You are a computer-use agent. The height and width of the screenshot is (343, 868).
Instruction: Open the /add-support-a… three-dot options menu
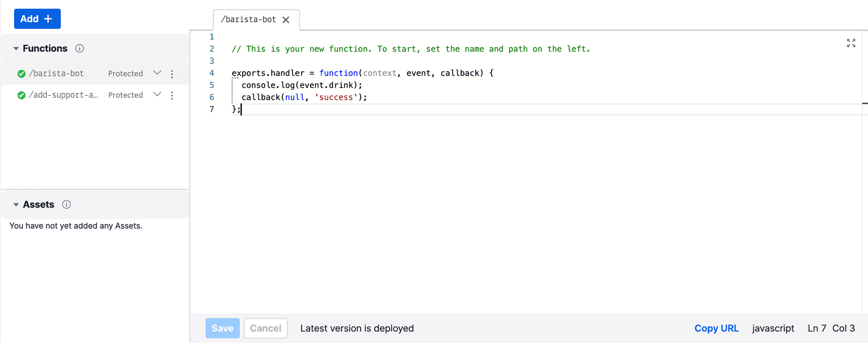(x=172, y=96)
